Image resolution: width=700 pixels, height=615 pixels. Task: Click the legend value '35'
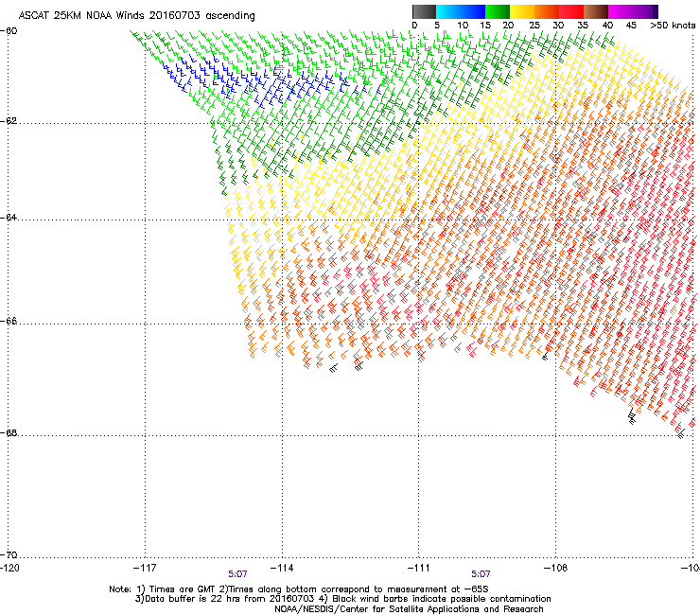[583, 26]
